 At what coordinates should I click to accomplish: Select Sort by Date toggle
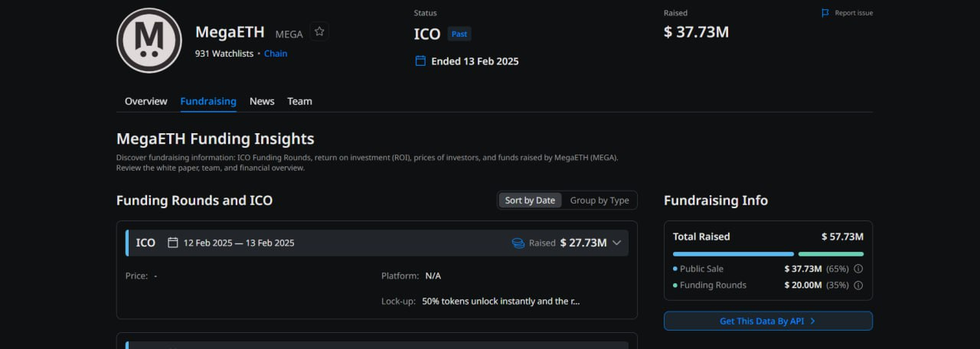[x=530, y=201]
